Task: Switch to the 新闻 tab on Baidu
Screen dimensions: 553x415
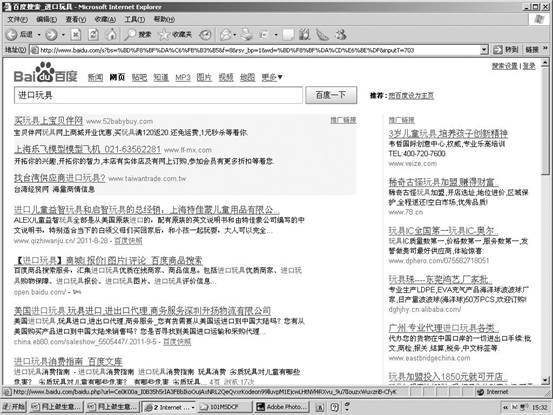Action: tap(95, 77)
